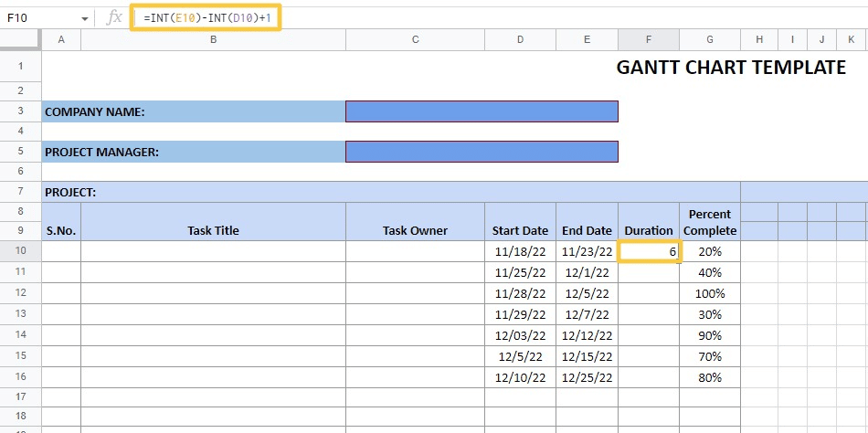Select row 1 header

(x=20, y=66)
